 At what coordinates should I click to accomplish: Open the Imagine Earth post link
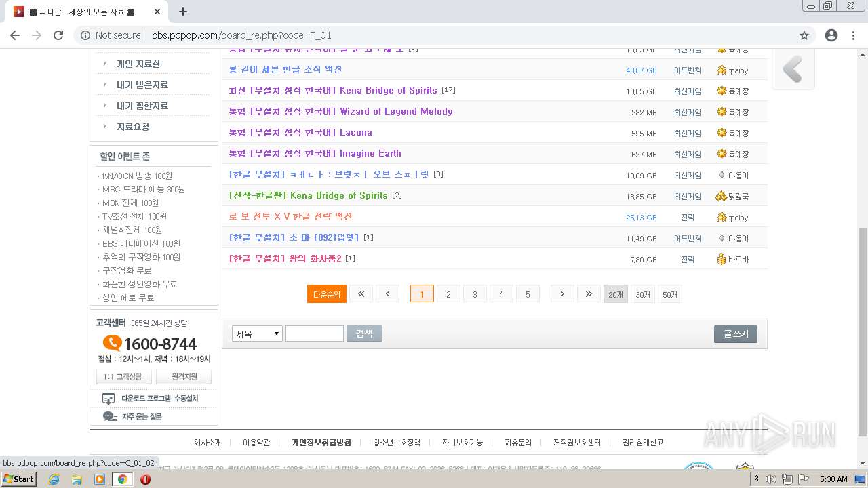pyautogui.click(x=315, y=153)
